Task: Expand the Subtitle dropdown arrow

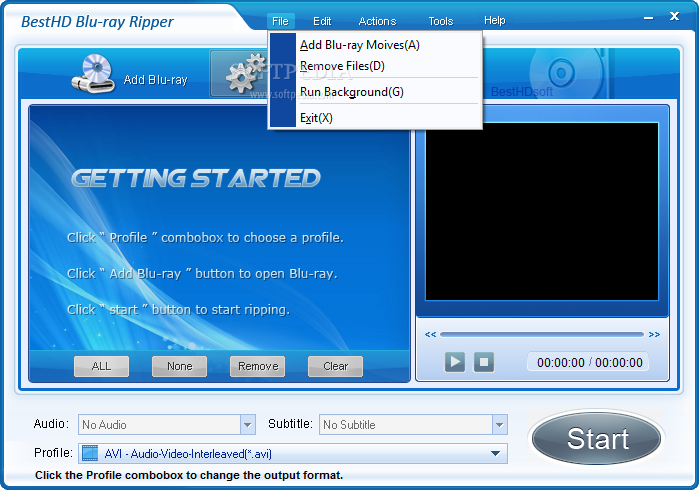Action: pyautogui.click(x=500, y=424)
